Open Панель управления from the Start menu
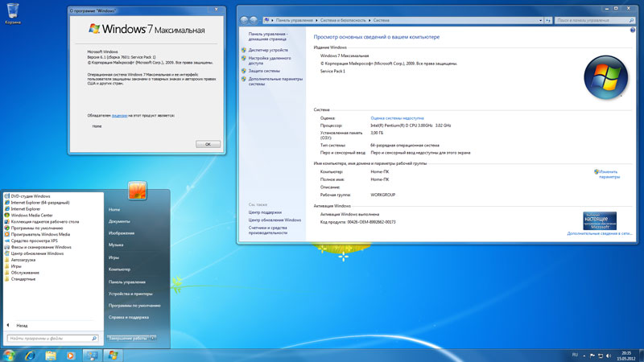This screenshot has height=362, width=644. click(127, 282)
